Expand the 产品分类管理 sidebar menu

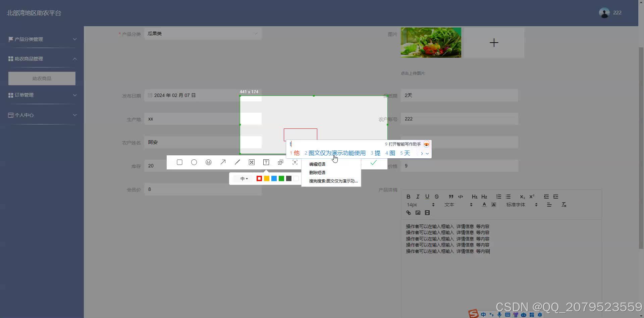[42, 39]
